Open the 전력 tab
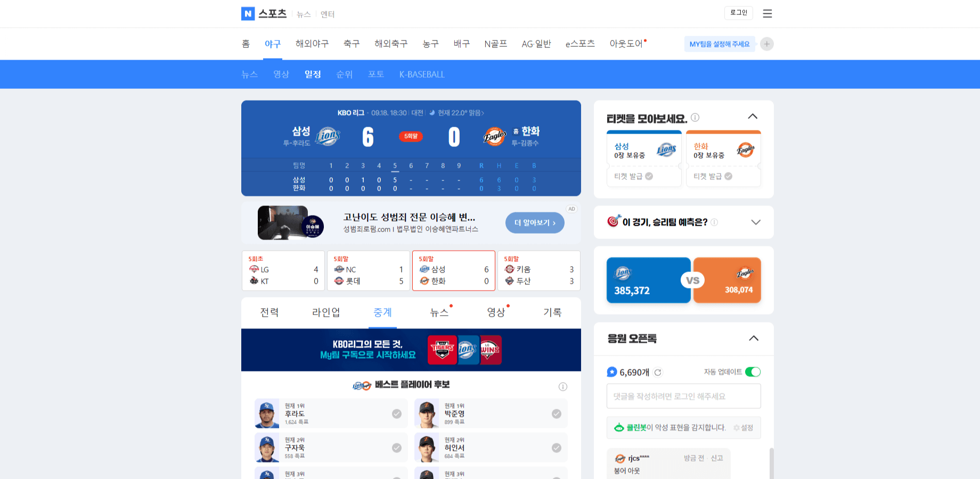This screenshot has width=980, height=479. click(269, 312)
